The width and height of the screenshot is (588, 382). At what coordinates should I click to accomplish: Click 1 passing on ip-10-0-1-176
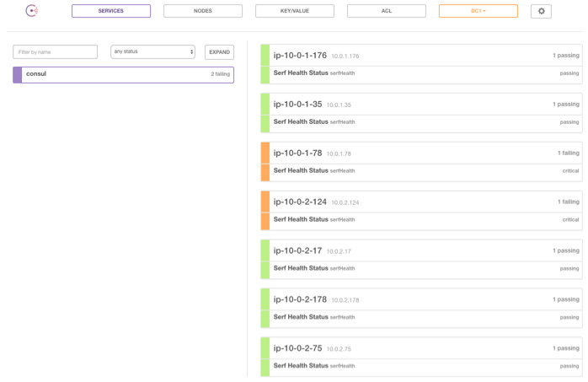(x=566, y=56)
